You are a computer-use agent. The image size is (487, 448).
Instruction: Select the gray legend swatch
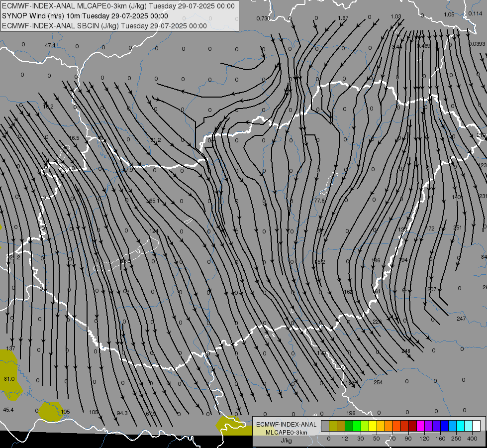[x=325, y=426]
